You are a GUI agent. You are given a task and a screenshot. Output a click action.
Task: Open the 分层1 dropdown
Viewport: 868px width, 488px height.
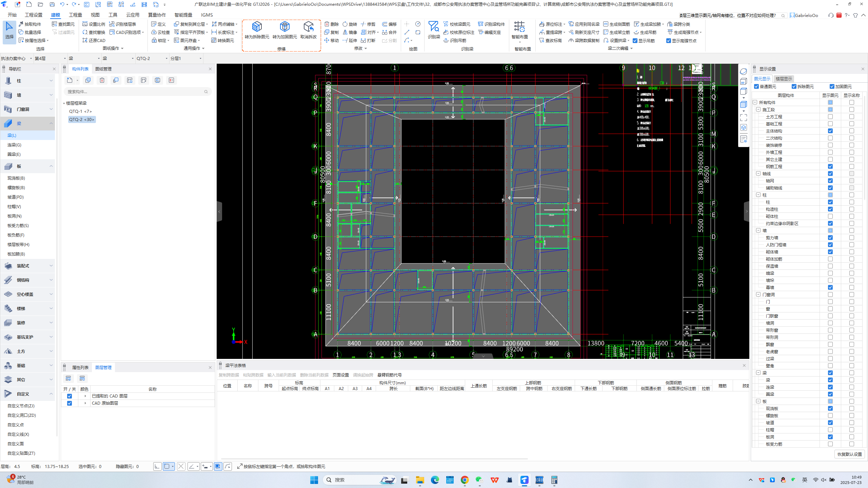(186, 58)
